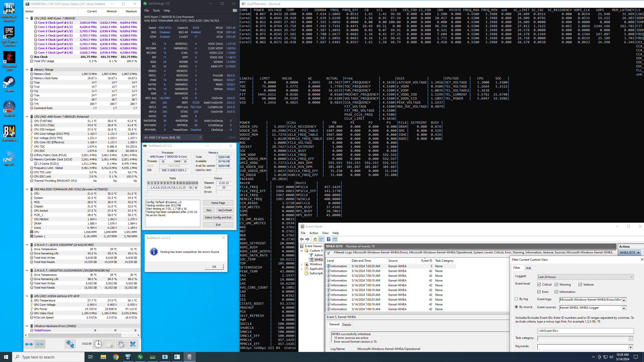Click ZenTimings screenshot camera icon
The width and height of the screenshot is (644, 362).
tap(235, 10)
